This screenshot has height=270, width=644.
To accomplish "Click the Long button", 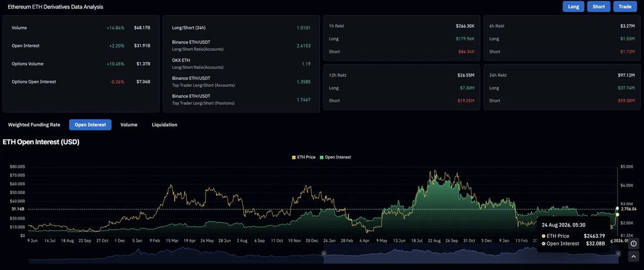I will click(574, 6).
